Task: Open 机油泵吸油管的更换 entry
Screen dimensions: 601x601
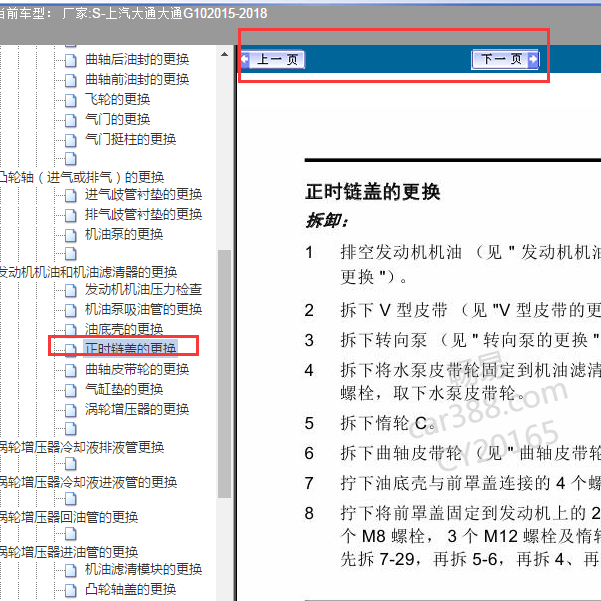Action: pyautogui.click(x=143, y=309)
